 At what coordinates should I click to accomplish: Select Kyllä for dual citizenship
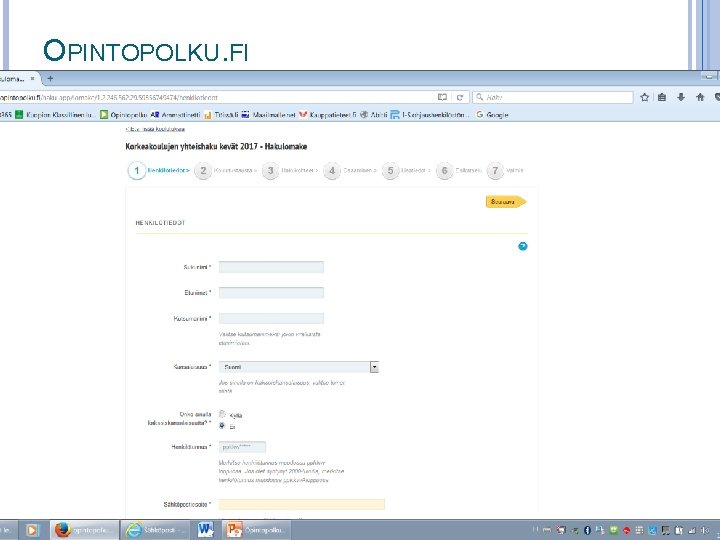[x=222, y=414]
